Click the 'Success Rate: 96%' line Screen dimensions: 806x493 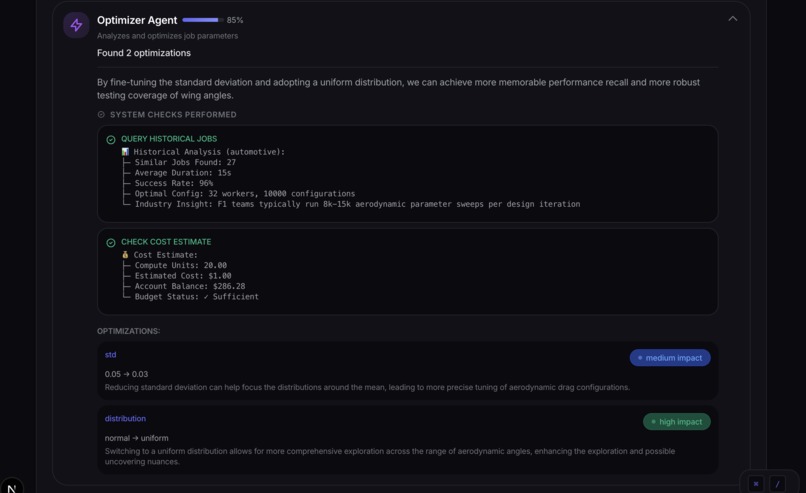tap(174, 183)
